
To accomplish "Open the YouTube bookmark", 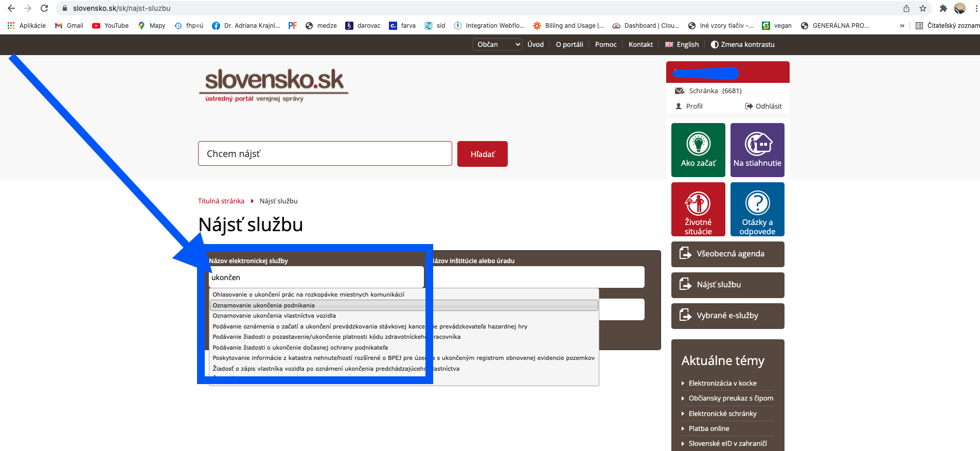I will [x=111, y=26].
